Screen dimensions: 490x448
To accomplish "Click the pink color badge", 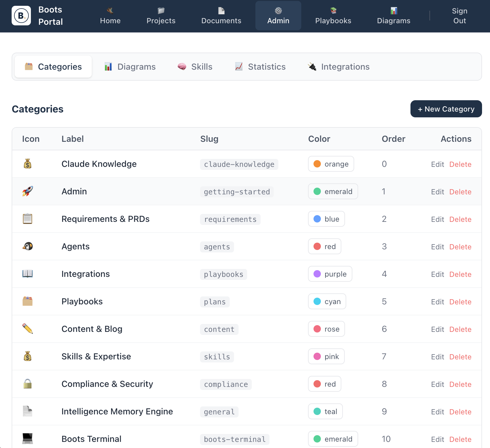I will click(x=326, y=356).
